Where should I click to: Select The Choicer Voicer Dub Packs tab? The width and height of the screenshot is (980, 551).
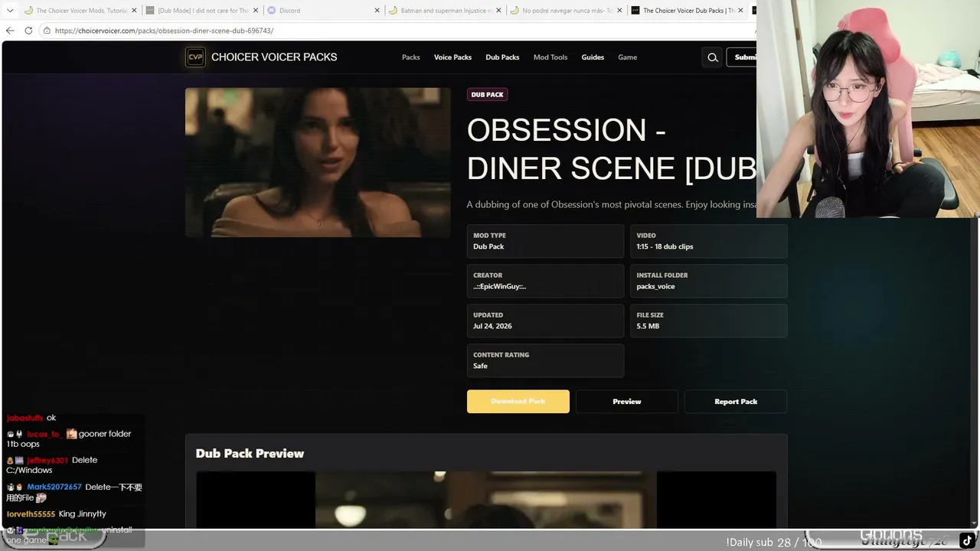coord(687,11)
